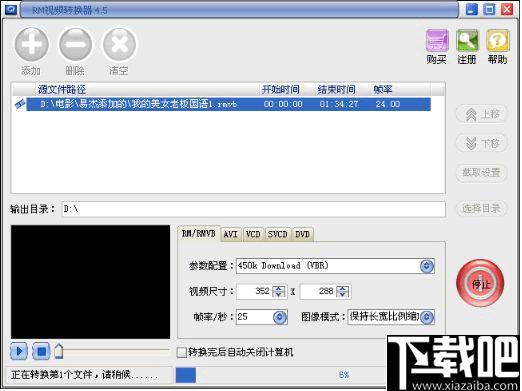Open the 购买 purchase cart icon
This screenshot has height=391, width=522.
click(437, 40)
